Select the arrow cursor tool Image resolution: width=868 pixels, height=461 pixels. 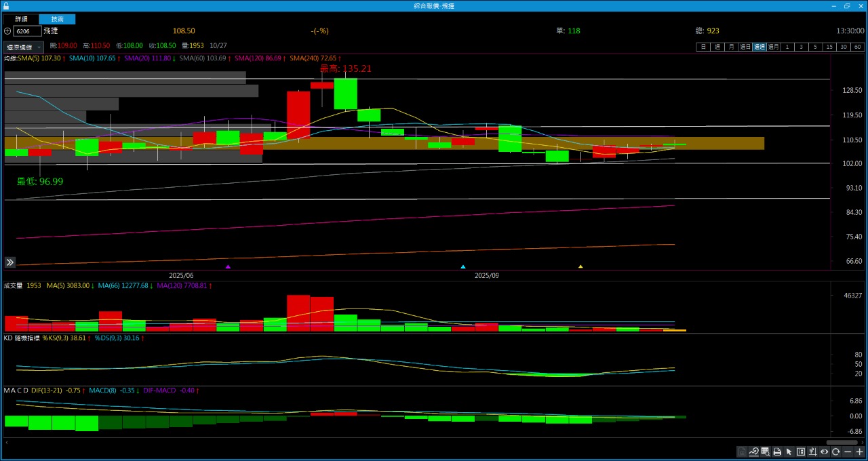coord(789,452)
